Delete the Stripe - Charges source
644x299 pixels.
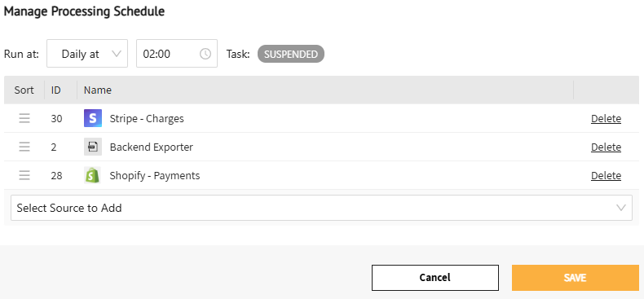click(606, 119)
